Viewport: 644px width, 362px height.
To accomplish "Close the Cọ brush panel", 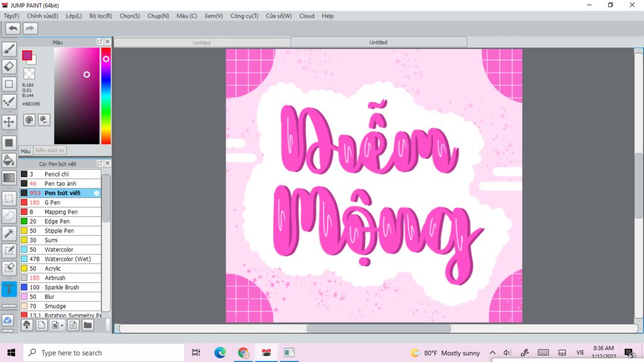I will pyautogui.click(x=107, y=163).
